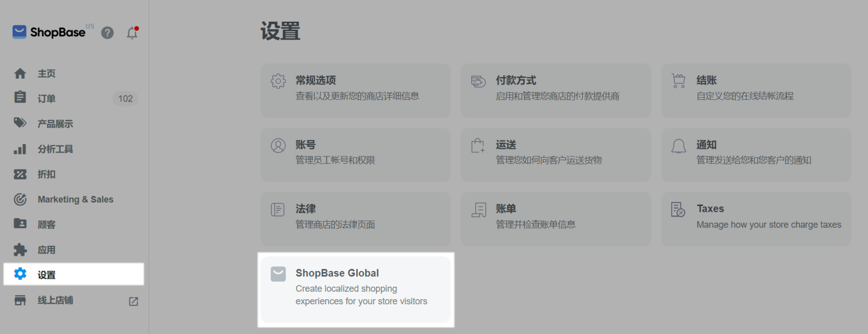Screen dimensions: 868x334
Task: Open the 账单 settings title
Action: pos(506,209)
